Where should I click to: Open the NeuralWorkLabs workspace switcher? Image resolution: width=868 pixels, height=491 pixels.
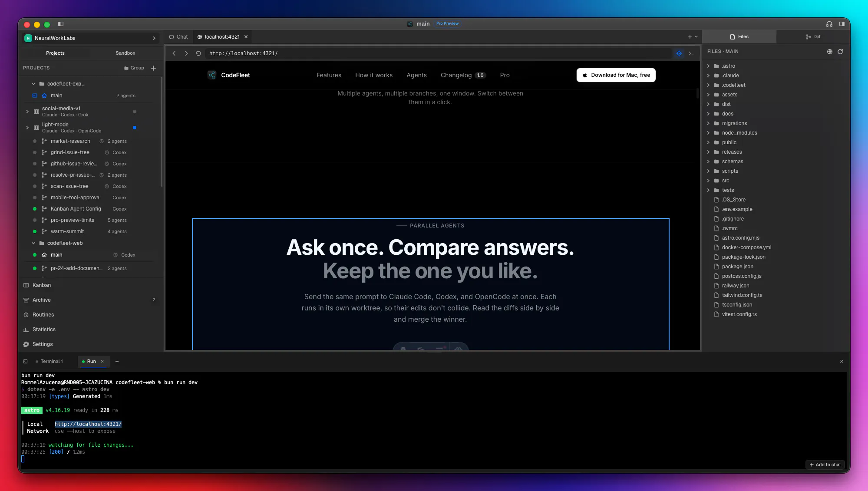tap(91, 38)
